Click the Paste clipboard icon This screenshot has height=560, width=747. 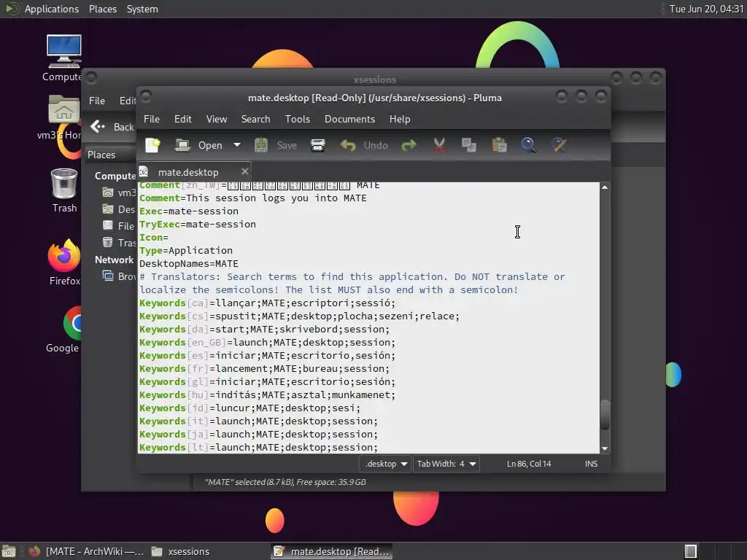(499, 145)
